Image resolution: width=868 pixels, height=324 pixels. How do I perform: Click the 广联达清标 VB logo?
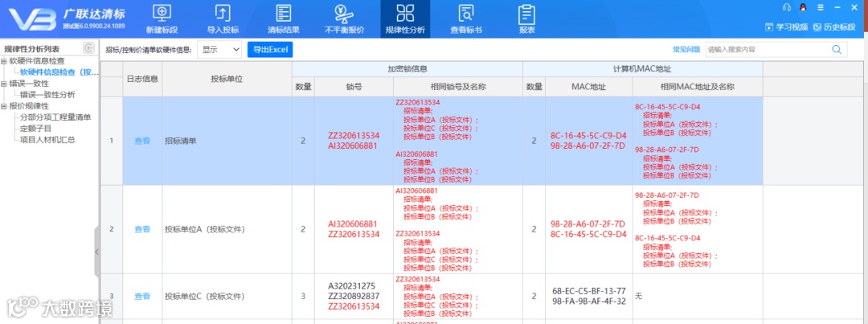[32, 19]
